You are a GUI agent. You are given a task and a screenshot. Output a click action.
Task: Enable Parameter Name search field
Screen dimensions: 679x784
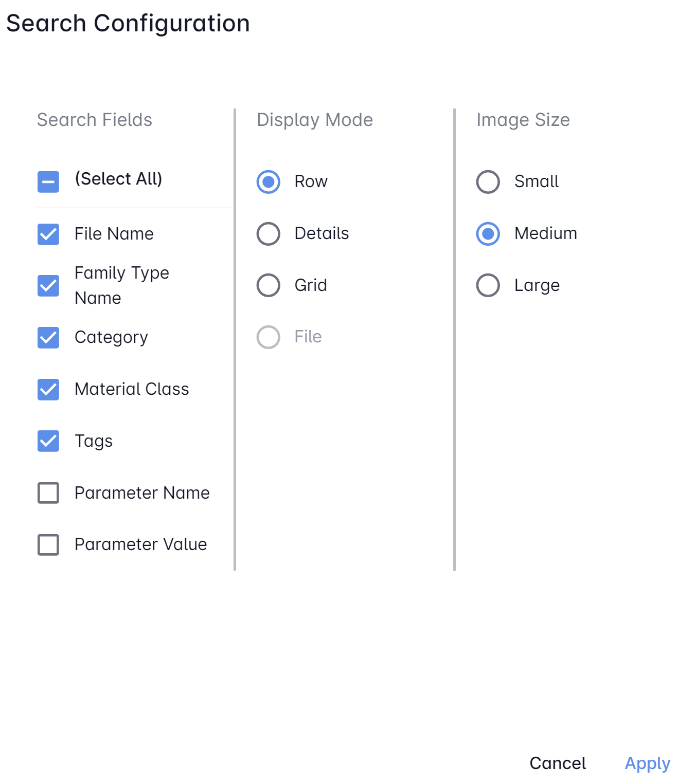click(x=48, y=493)
